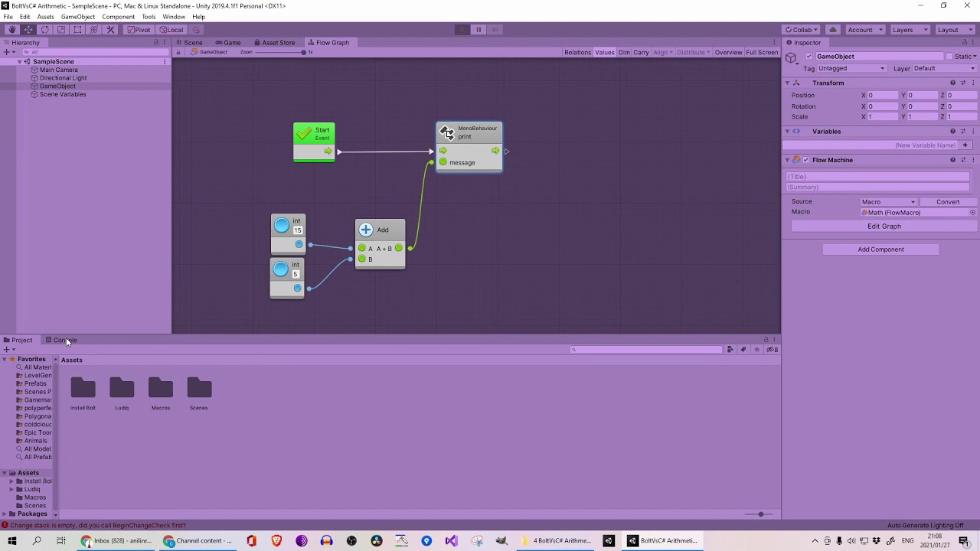Toggle grid snapping icon in toolbar

(196, 30)
